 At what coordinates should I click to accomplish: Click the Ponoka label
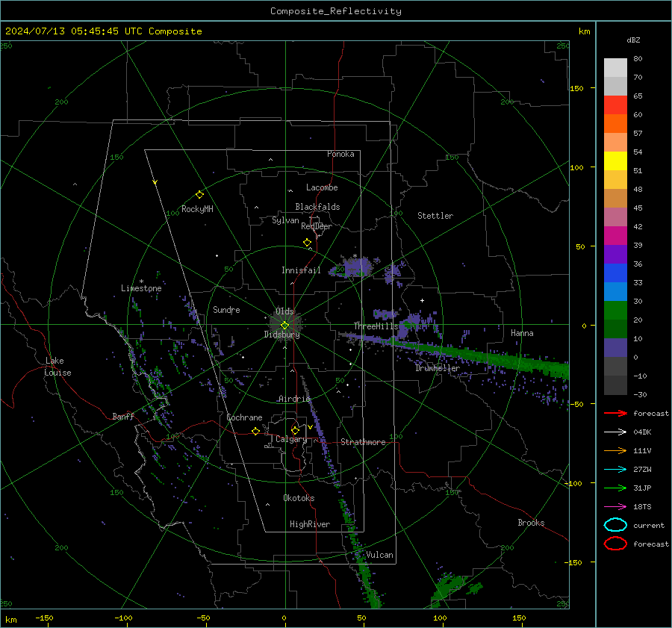(340, 154)
